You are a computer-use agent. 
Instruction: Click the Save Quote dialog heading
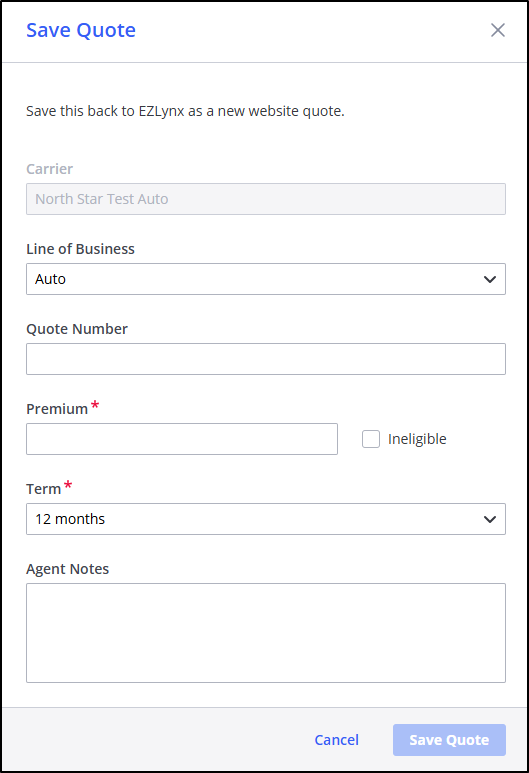click(x=81, y=31)
